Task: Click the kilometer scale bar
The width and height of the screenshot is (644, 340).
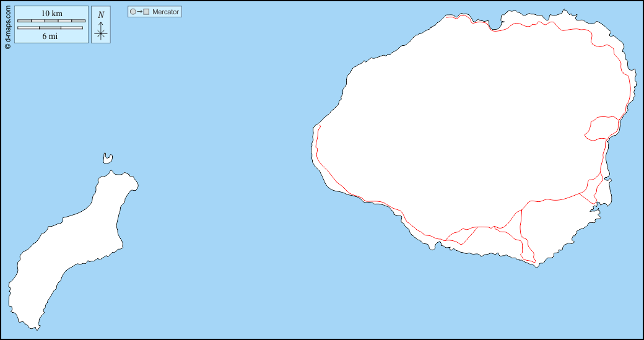Action: [x=51, y=21]
